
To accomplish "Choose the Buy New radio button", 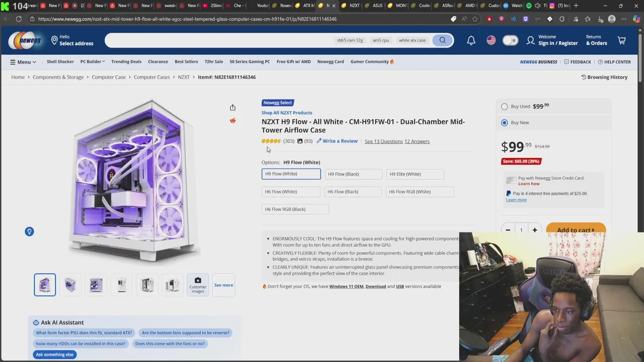I will (505, 123).
